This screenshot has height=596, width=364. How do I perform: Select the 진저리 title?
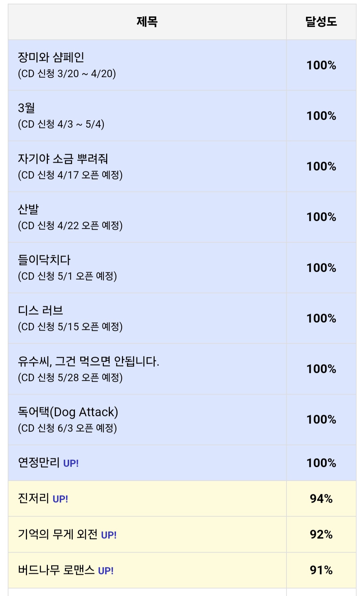tap(33, 498)
